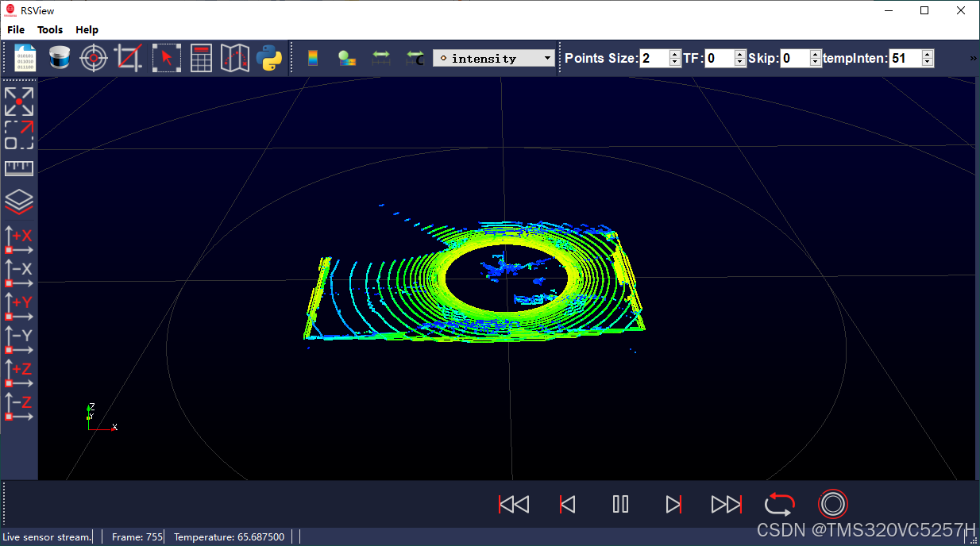This screenshot has height=546, width=980.
Task: Set view direction to +Y
Action: pyautogui.click(x=19, y=306)
